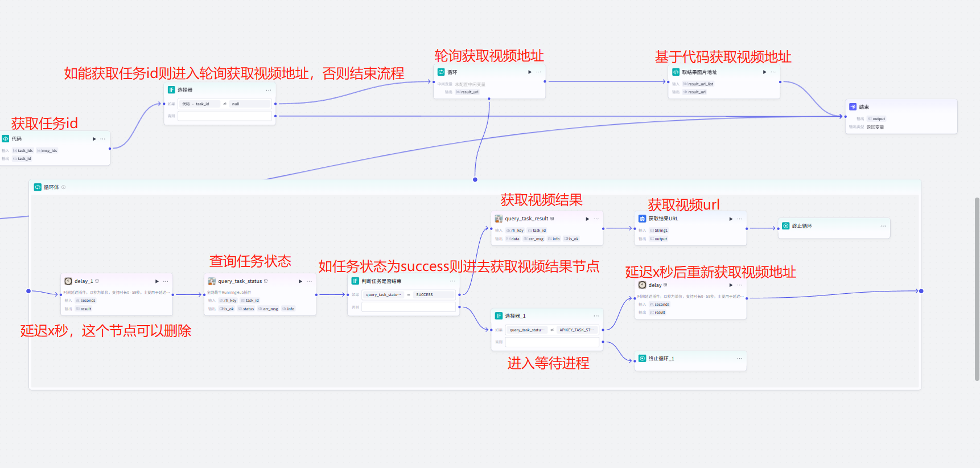
Task: Click the delay node clock icon
Action: coord(643,285)
